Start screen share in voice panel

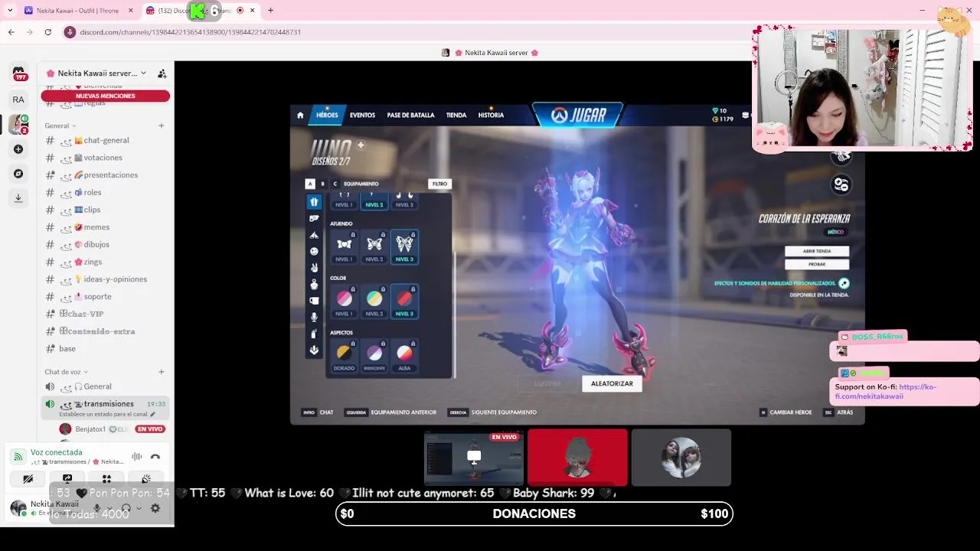67,479
